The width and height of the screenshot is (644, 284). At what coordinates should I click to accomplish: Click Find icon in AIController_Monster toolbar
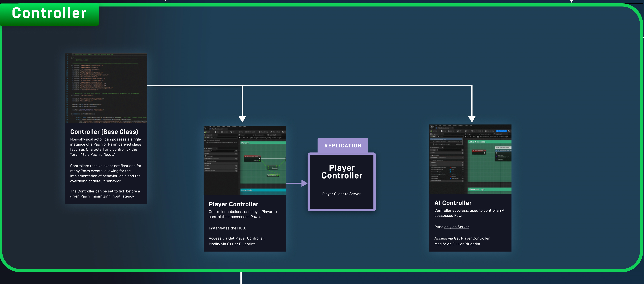[466, 131]
